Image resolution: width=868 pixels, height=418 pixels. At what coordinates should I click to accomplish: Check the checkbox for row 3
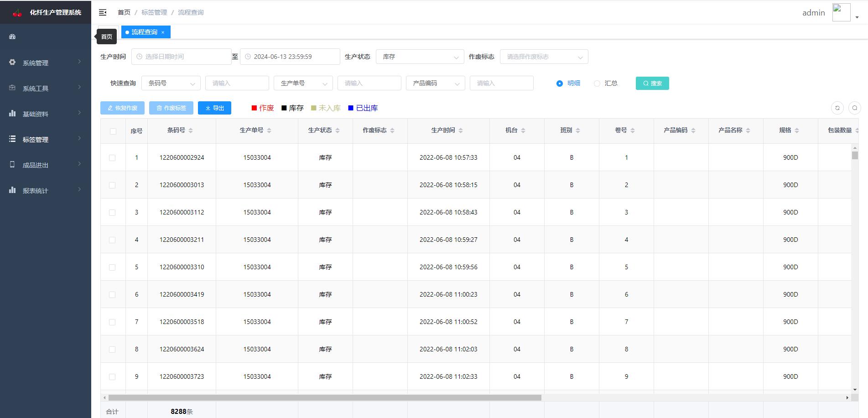click(x=112, y=213)
